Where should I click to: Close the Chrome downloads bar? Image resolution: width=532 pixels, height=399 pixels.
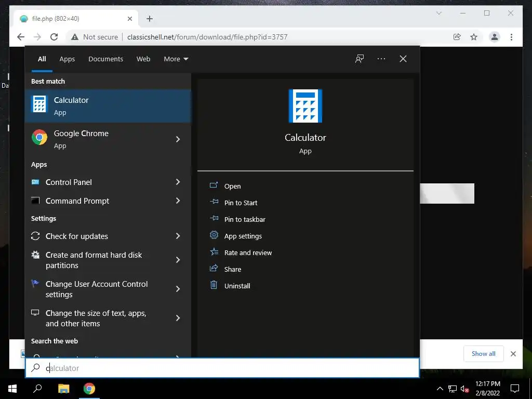click(513, 354)
